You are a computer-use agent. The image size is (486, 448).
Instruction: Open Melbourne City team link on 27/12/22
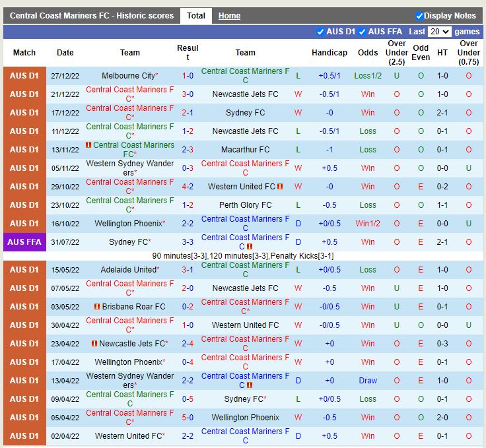(128, 76)
